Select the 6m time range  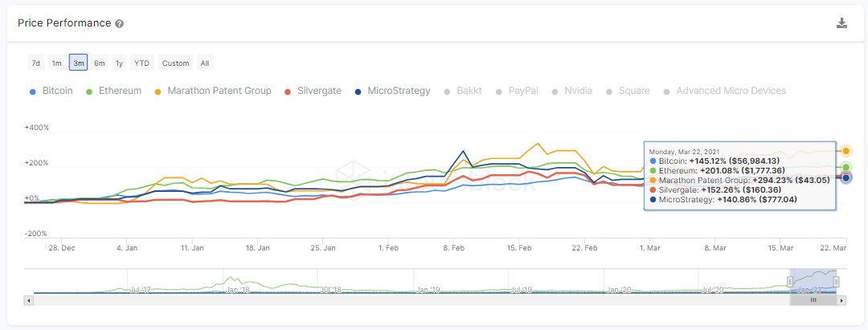99,63
